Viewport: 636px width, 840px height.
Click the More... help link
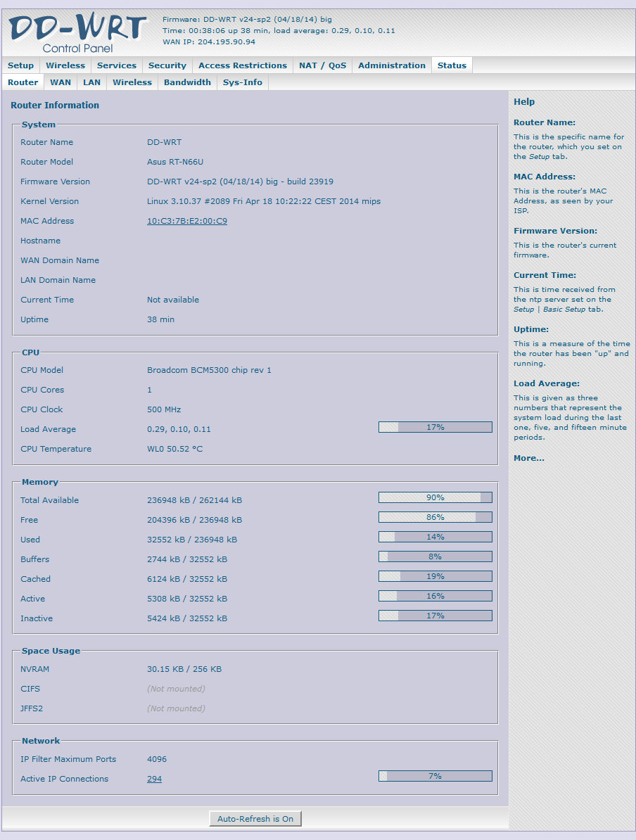coord(528,458)
